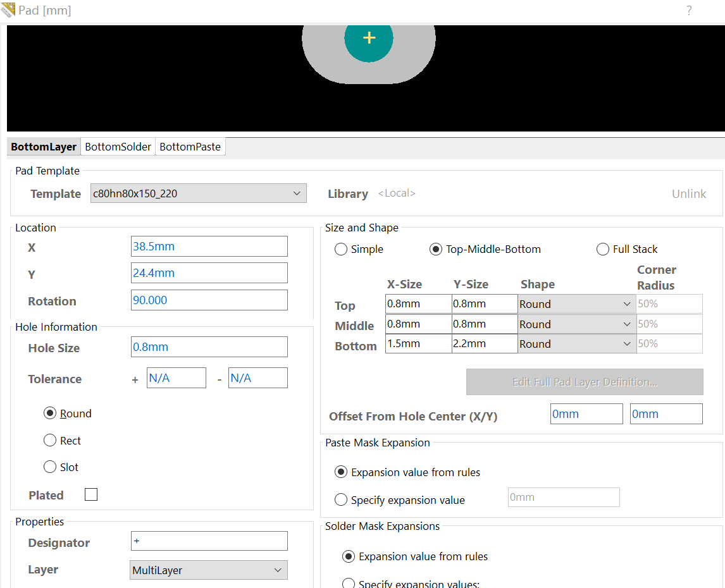Click the Hole Size field

click(x=209, y=346)
